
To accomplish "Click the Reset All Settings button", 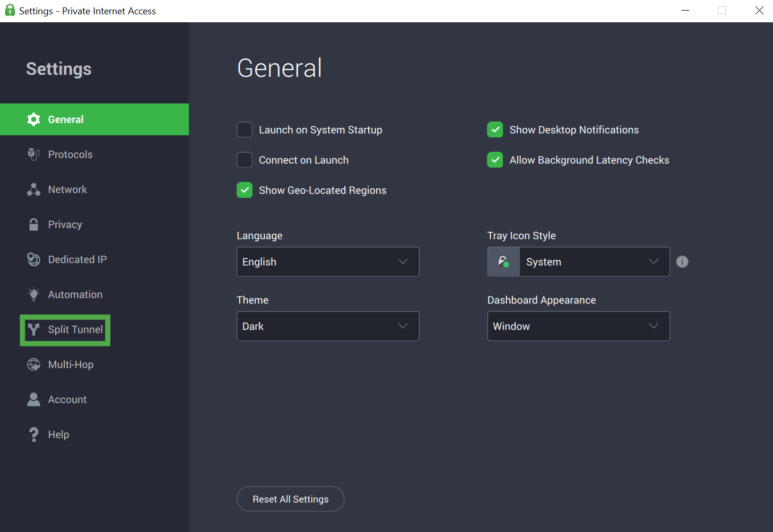I will (290, 499).
